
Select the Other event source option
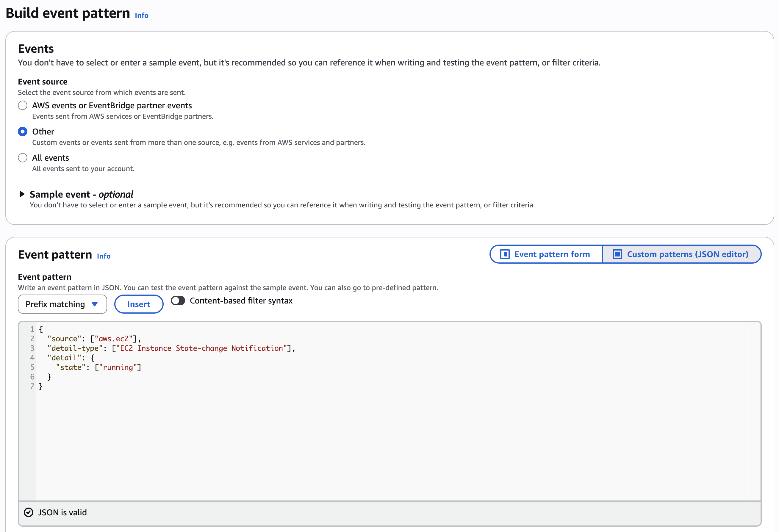click(22, 132)
